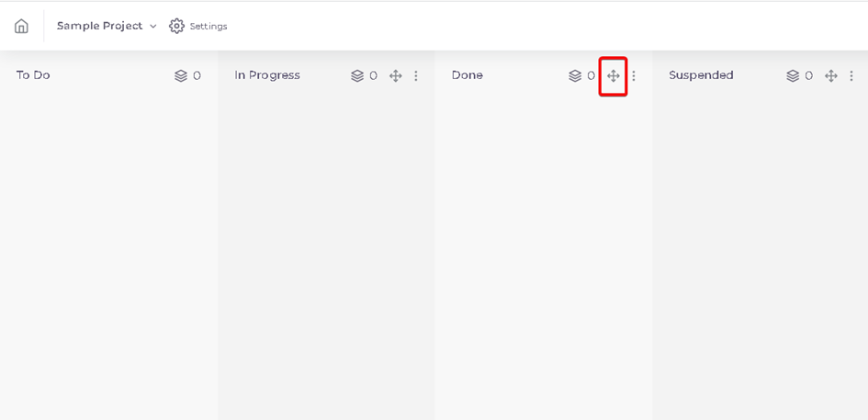The image size is (868, 420).
Task: Open the Done column three-dot menu
Action: click(634, 76)
